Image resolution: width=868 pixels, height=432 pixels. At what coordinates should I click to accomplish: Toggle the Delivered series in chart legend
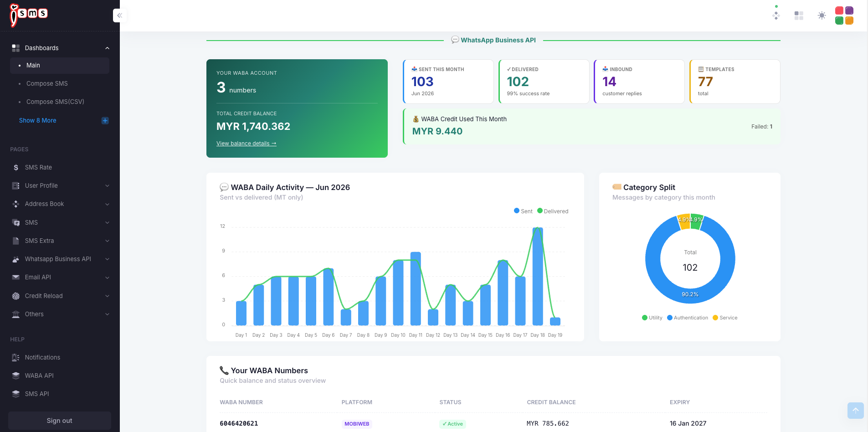[553, 211]
